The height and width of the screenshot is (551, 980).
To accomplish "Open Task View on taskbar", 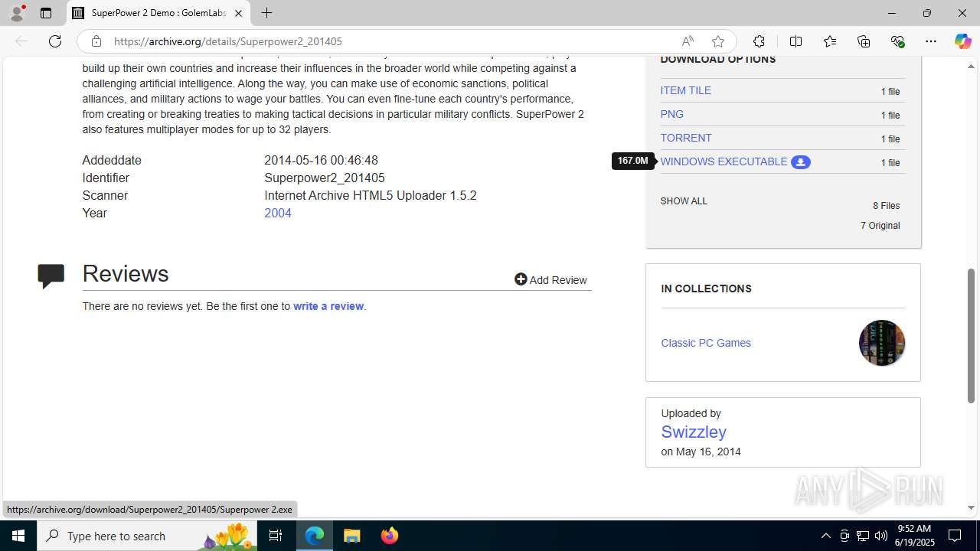I will point(276,536).
